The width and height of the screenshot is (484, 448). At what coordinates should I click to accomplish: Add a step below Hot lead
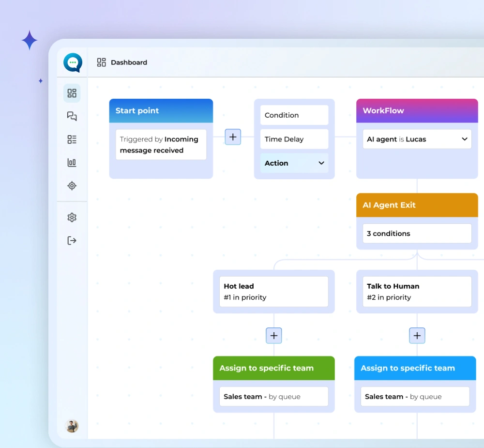pos(274,336)
